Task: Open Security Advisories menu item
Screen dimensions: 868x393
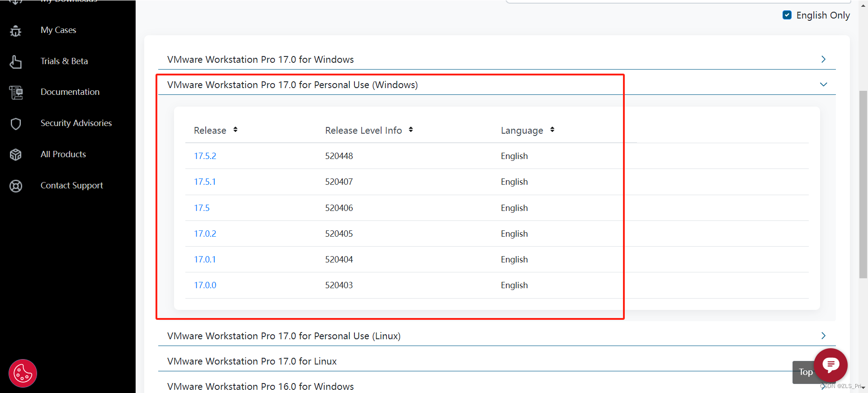Action: click(x=76, y=123)
